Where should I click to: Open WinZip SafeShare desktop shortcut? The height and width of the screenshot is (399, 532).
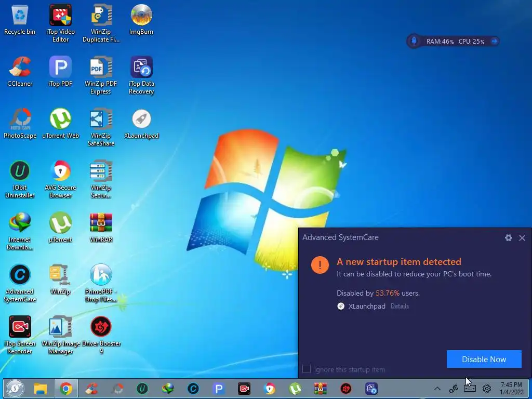point(101,127)
